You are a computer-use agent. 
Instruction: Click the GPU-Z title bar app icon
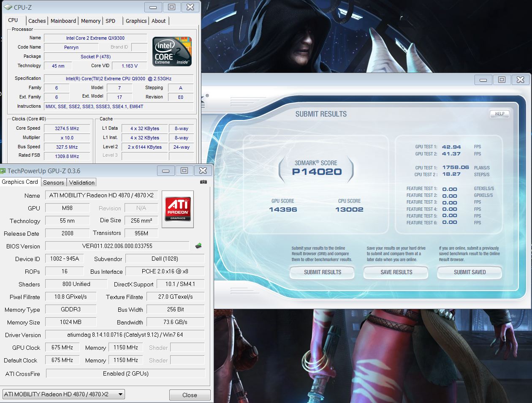coord(3,171)
